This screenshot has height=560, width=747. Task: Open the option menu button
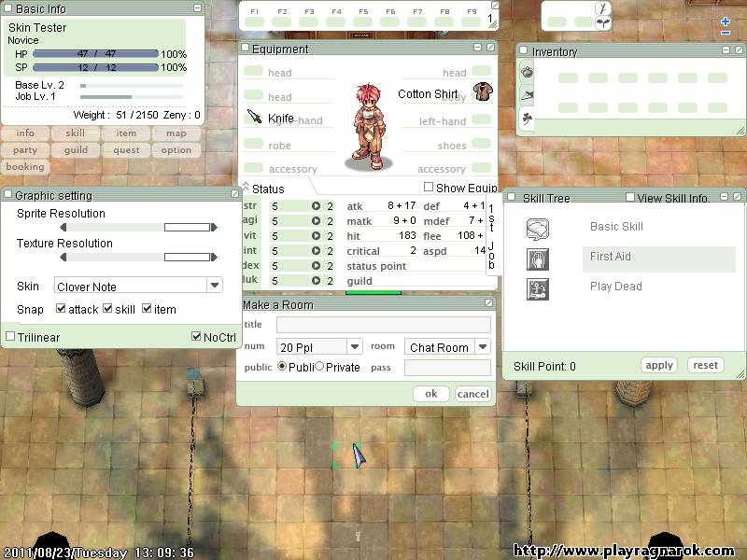coord(176,150)
